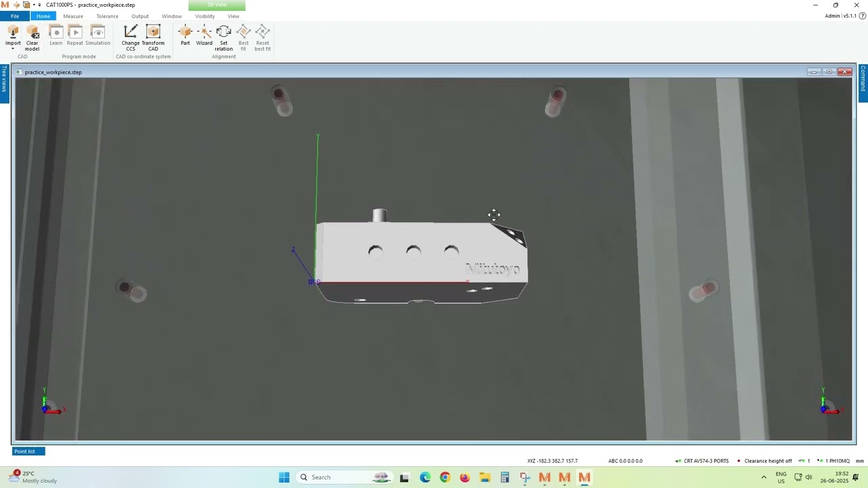868x488 pixels.
Task: Click the mm units indicator
Action: click(x=860, y=461)
